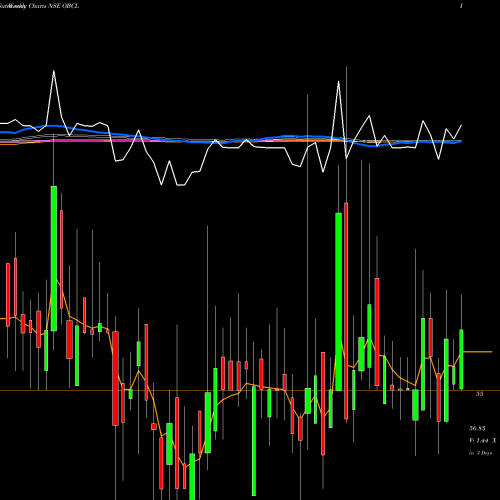Click the short orange line segment right of the last candle
Image resolution: width=500 pixels, height=500 pixels.
[x=478, y=352]
